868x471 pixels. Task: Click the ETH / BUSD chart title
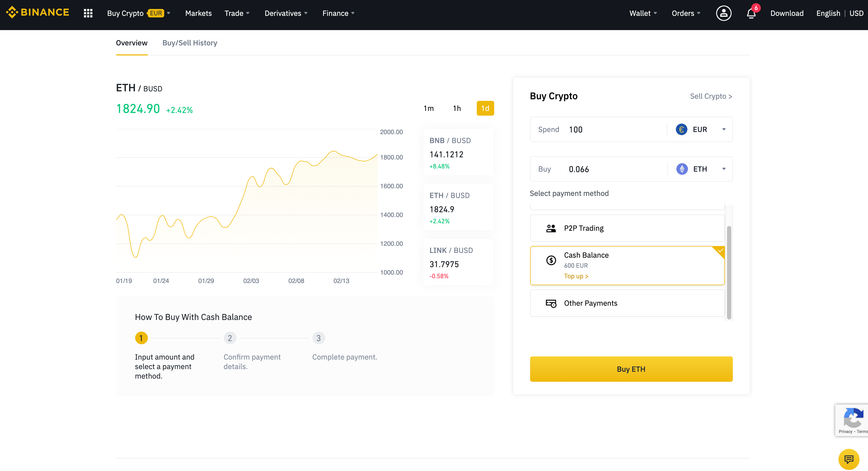[x=139, y=88]
